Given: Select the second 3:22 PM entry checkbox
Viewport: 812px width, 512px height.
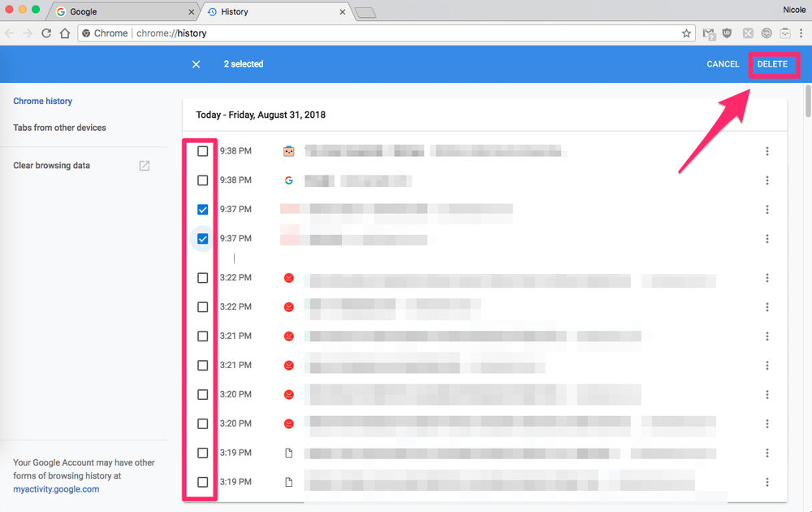Looking at the screenshot, I should 202,307.
